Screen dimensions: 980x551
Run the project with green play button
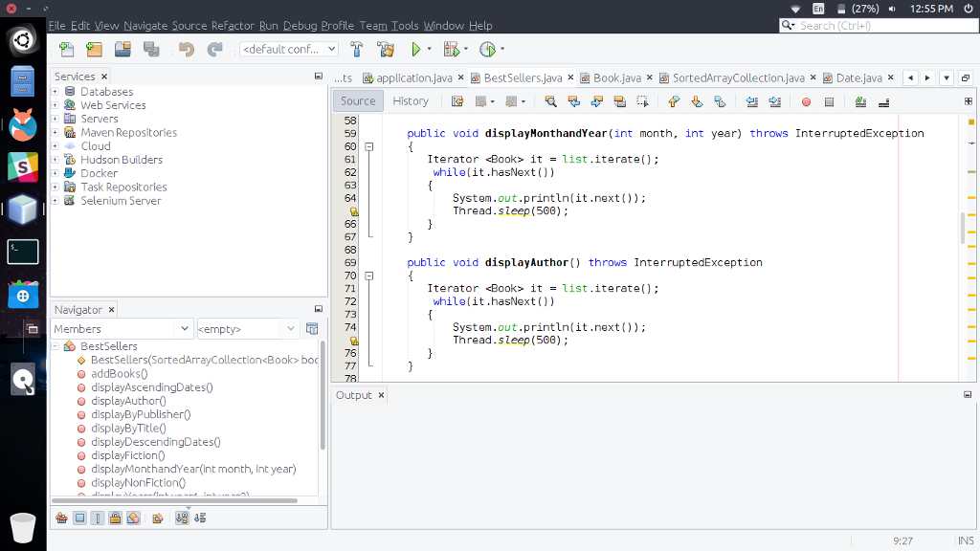tap(416, 49)
